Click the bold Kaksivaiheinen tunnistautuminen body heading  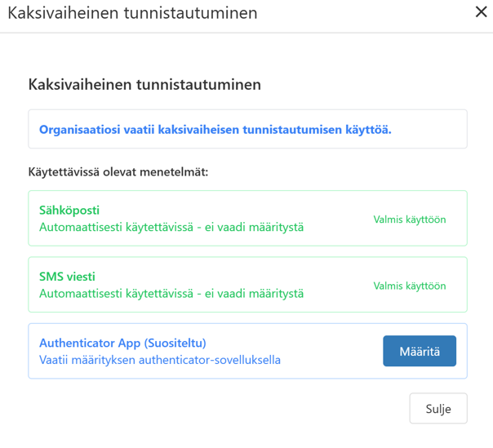(x=144, y=84)
